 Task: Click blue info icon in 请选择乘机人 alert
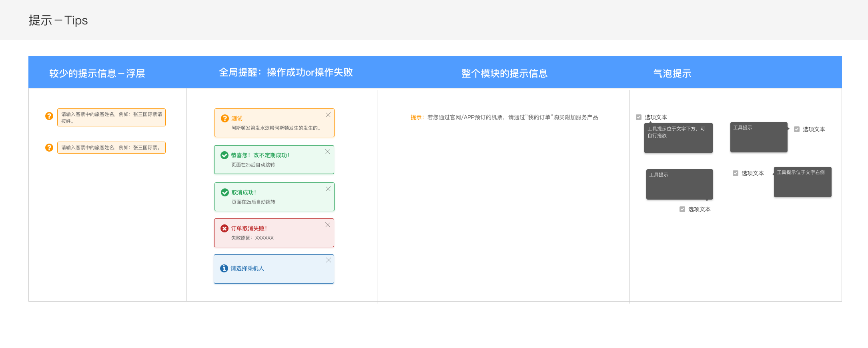click(224, 268)
